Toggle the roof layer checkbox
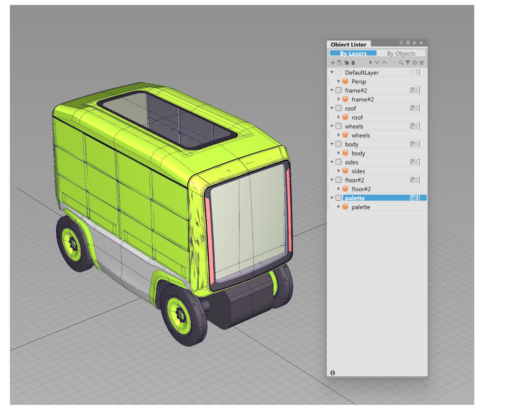The image size is (507, 420). (339, 108)
